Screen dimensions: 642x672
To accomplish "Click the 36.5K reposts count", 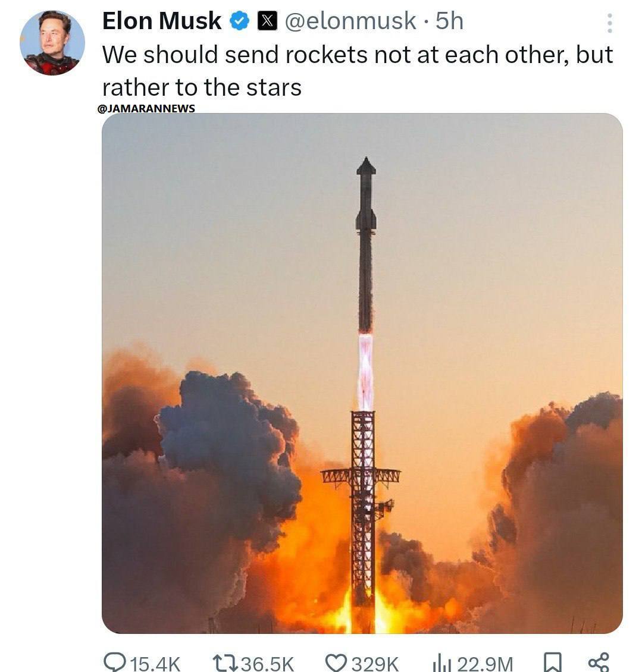I will click(x=268, y=663).
